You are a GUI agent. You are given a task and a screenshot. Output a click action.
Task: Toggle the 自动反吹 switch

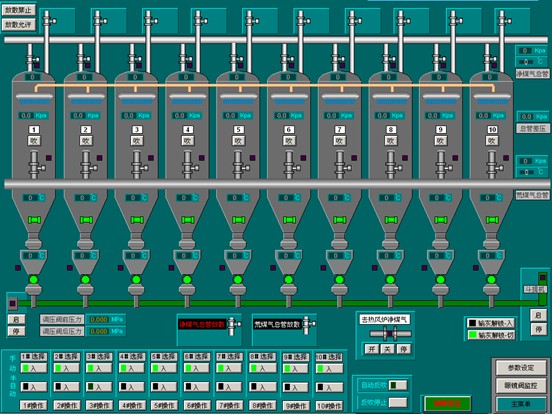click(398, 385)
